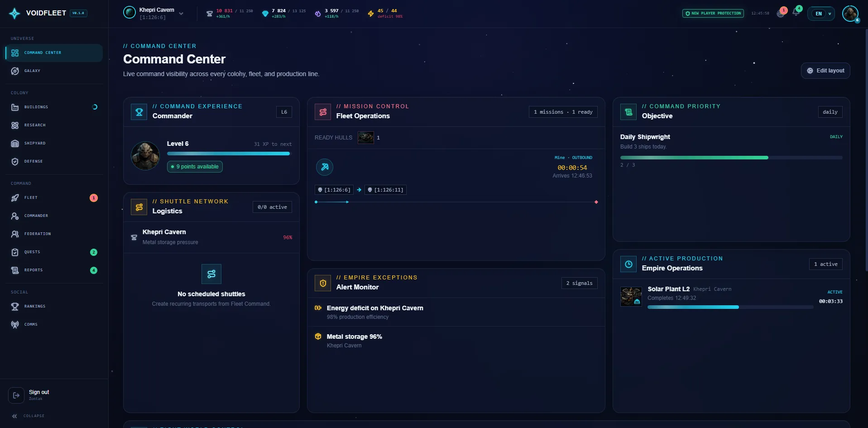
Task: Click the origin coordinates [1:126:6] chip
Action: 334,190
